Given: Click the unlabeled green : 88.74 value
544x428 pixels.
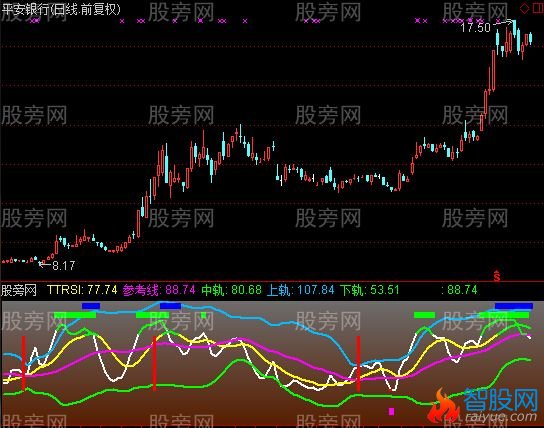Looking at the screenshot, I should click(x=459, y=290).
